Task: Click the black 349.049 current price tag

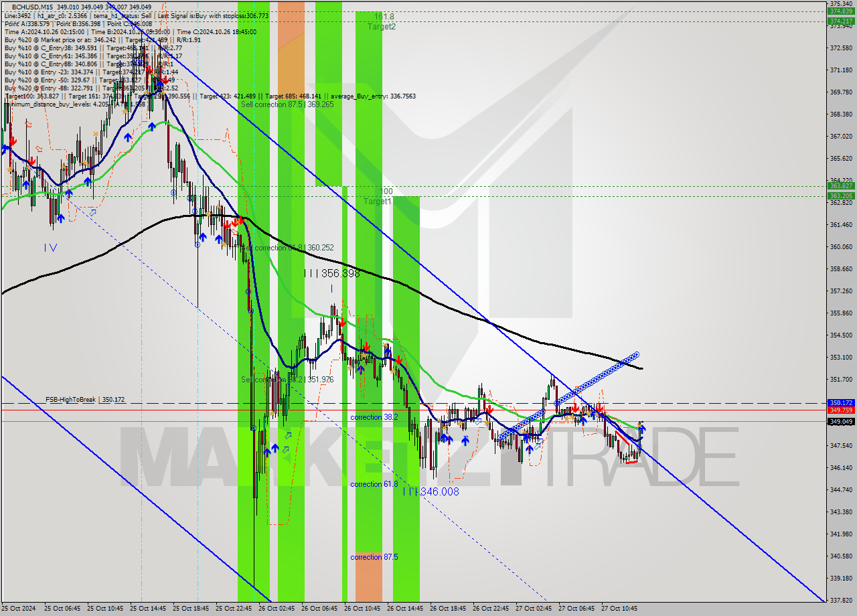Action: click(x=841, y=422)
